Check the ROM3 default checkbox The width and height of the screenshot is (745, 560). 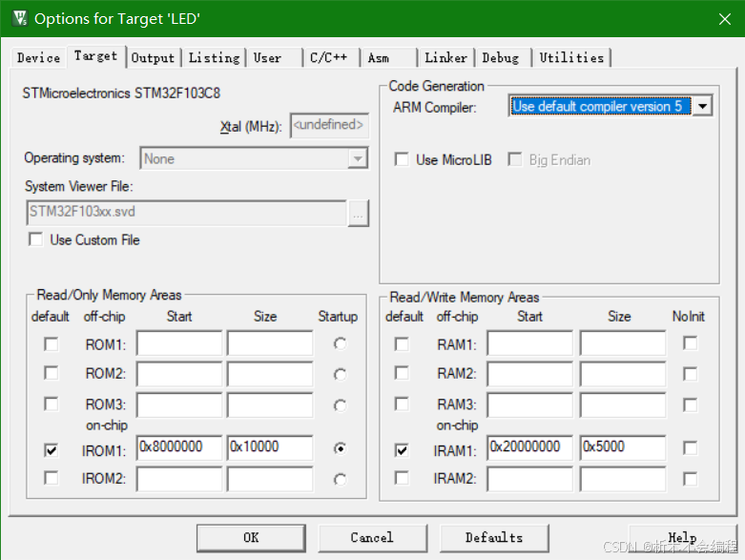click(x=52, y=404)
